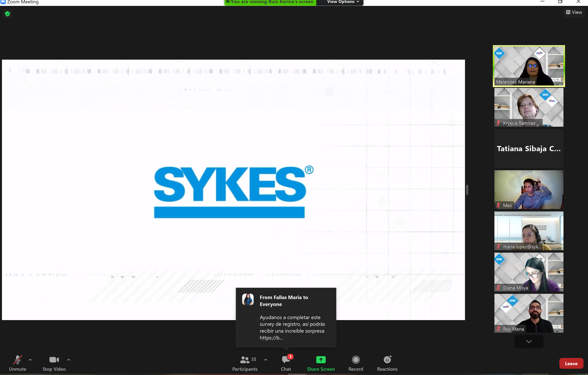
Task: Show more participants with down chevron
Action: point(529,341)
